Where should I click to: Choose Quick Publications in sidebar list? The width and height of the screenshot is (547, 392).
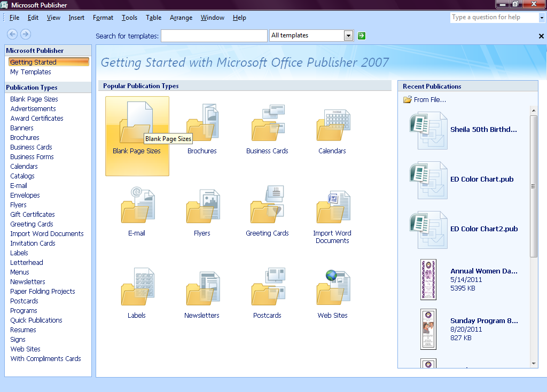pos(36,320)
